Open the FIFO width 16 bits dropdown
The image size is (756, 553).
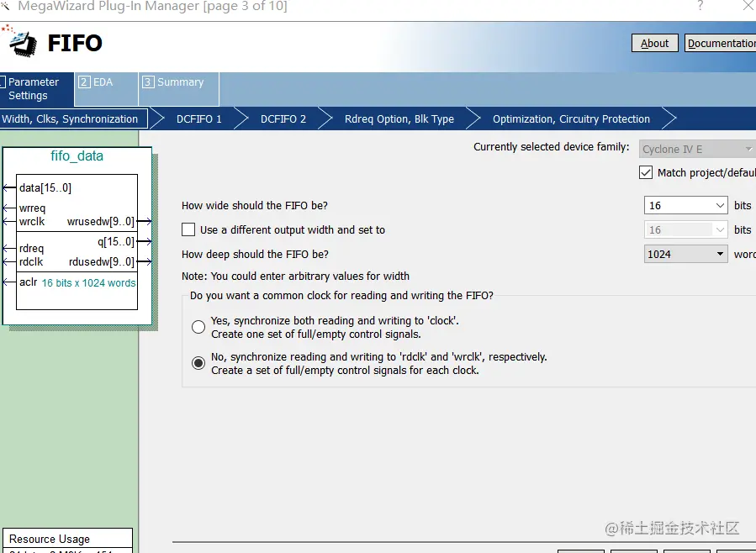coord(685,206)
